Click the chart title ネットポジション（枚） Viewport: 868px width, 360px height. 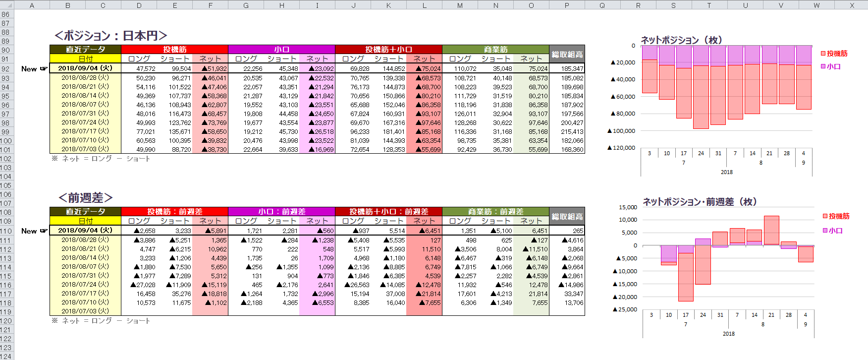pyautogui.click(x=682, y=40)
